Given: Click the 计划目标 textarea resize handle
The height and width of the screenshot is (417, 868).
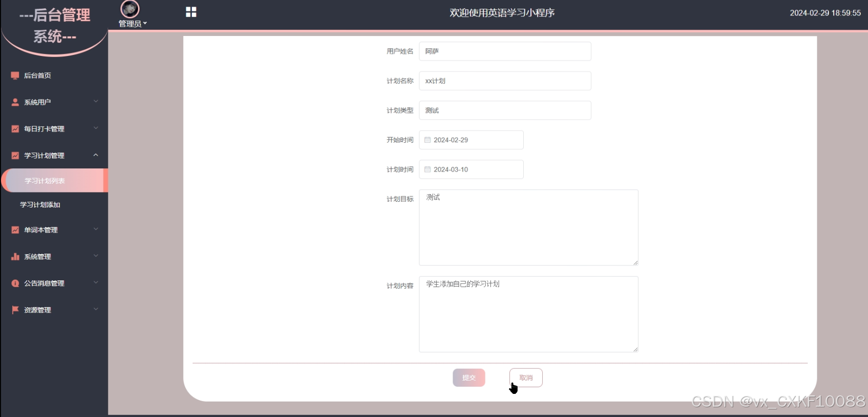Looking at the screenshot, I should pos(635,262).
